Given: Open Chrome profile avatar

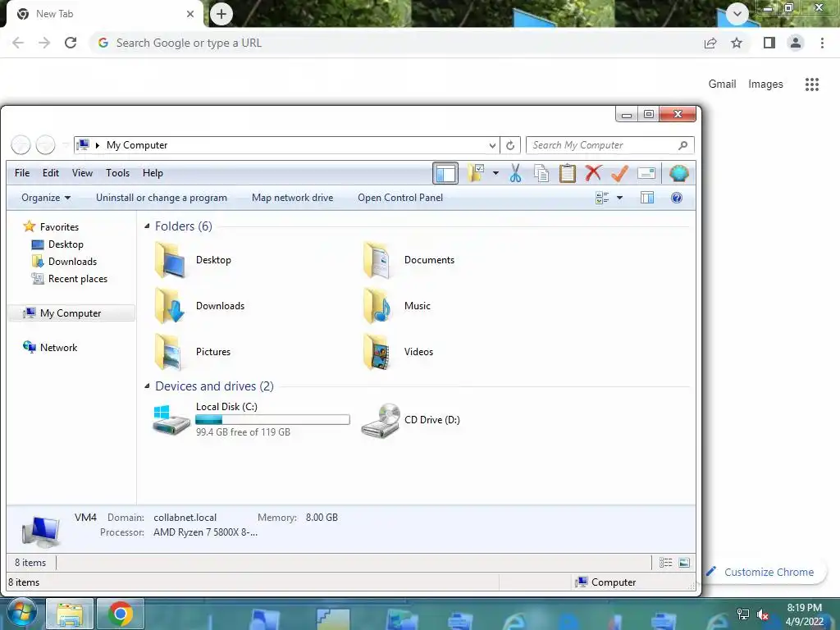Looking at the screenshot, I should 796,43.
